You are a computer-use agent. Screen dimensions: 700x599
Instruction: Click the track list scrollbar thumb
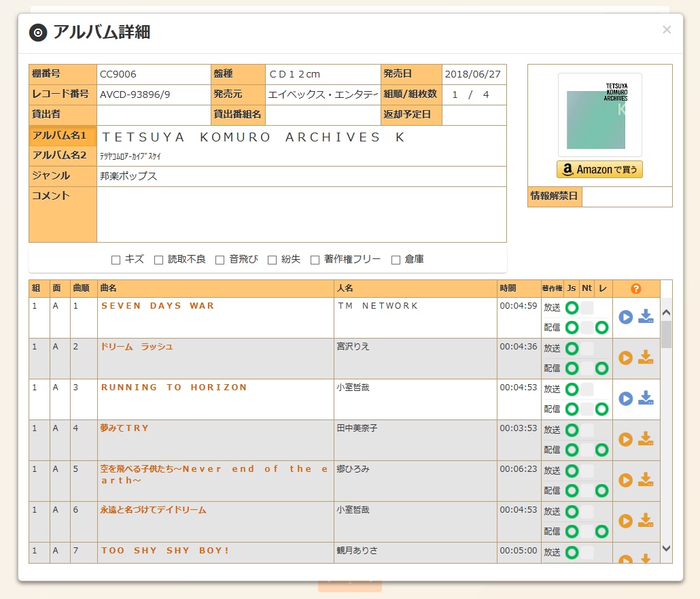(x=666, y=334)
